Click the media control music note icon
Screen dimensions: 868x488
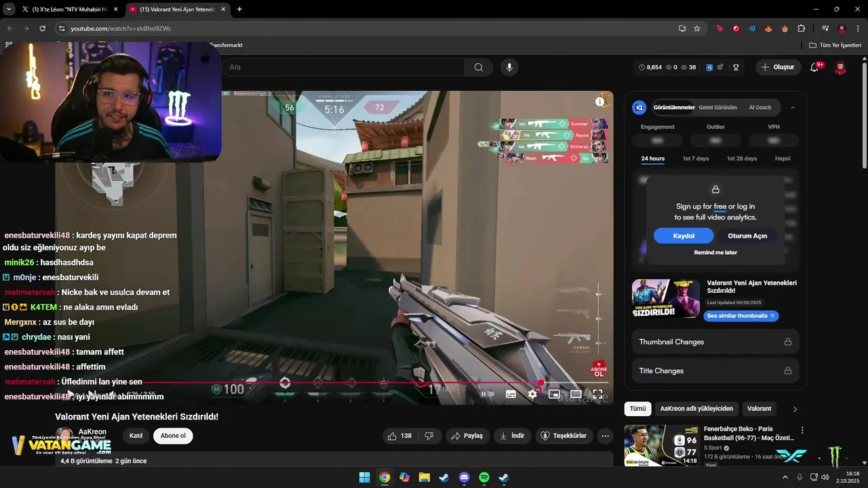[x=825, y=28]
